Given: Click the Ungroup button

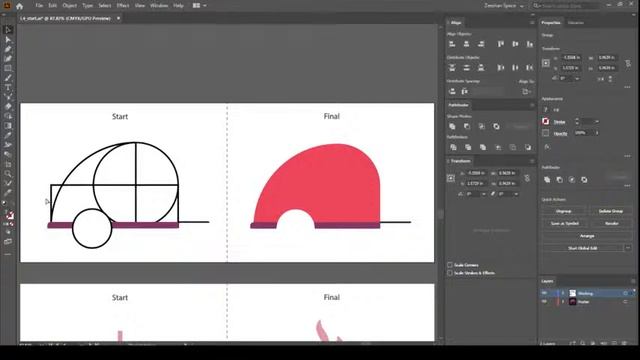Looking at the screenshot, I should click(564, 211).
